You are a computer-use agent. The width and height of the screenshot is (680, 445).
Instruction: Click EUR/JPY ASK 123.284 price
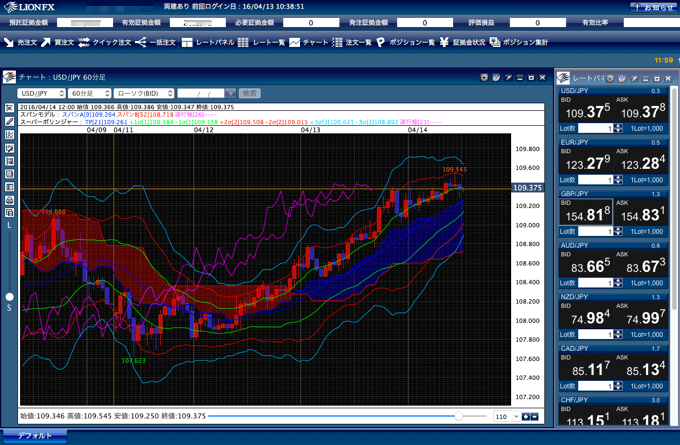(641, 160)
